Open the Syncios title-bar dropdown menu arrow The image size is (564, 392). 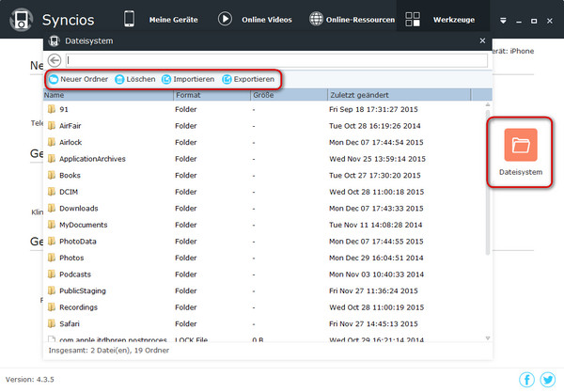pos(503,21)
